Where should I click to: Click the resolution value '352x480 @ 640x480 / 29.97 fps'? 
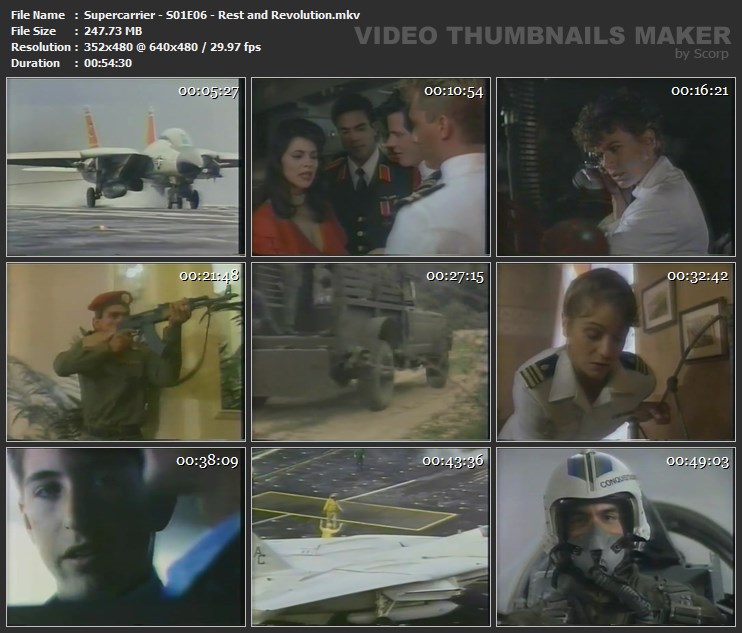pyautogui.click(x=172, y=47)
